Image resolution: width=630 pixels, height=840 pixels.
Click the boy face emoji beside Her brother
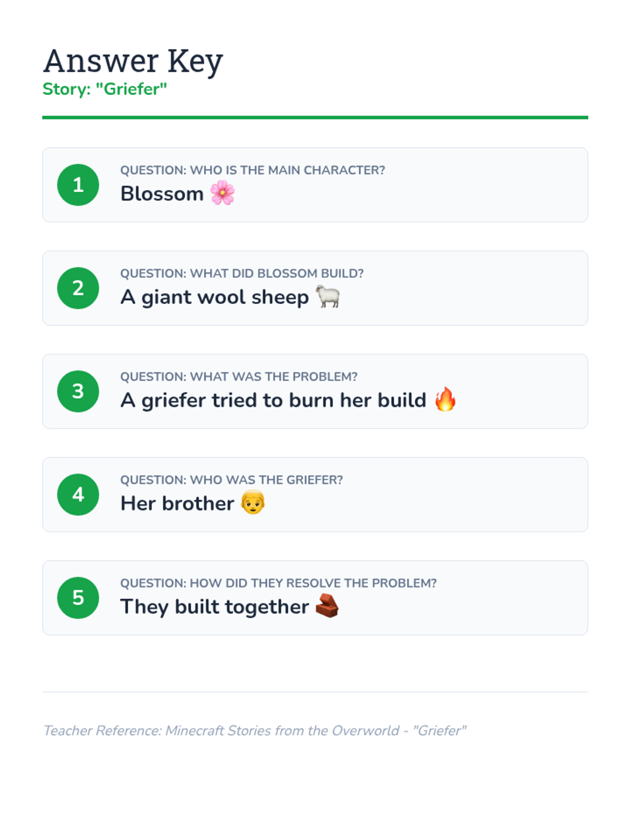click(253, 502)
